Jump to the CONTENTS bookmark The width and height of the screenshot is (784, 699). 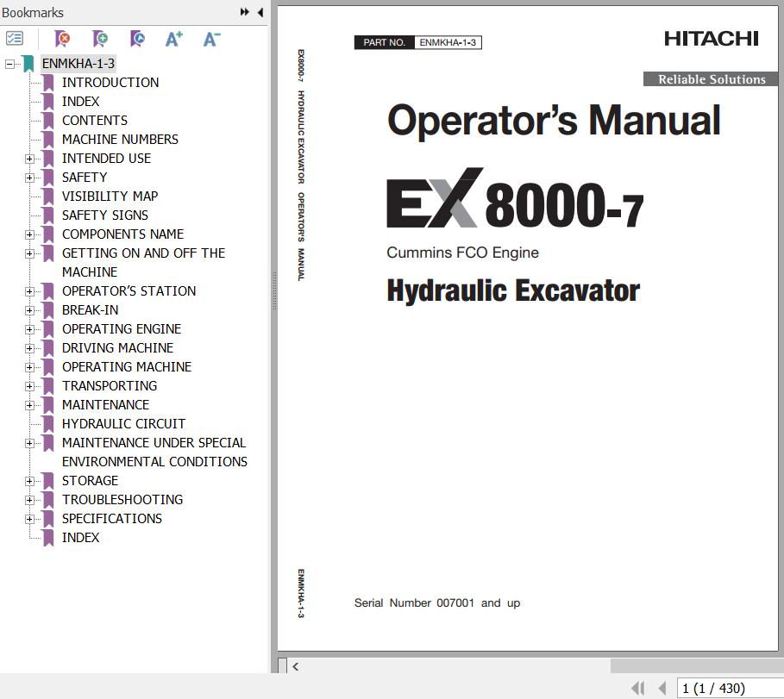95,121
